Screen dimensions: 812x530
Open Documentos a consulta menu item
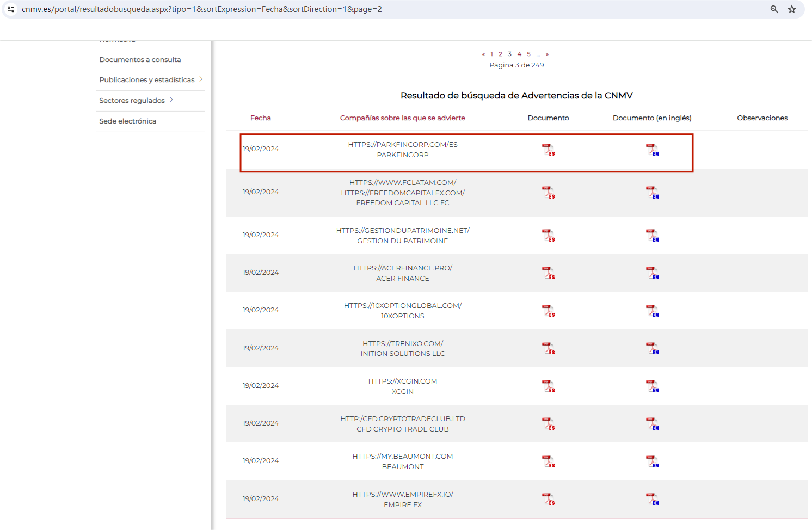(x=140, y=60)
